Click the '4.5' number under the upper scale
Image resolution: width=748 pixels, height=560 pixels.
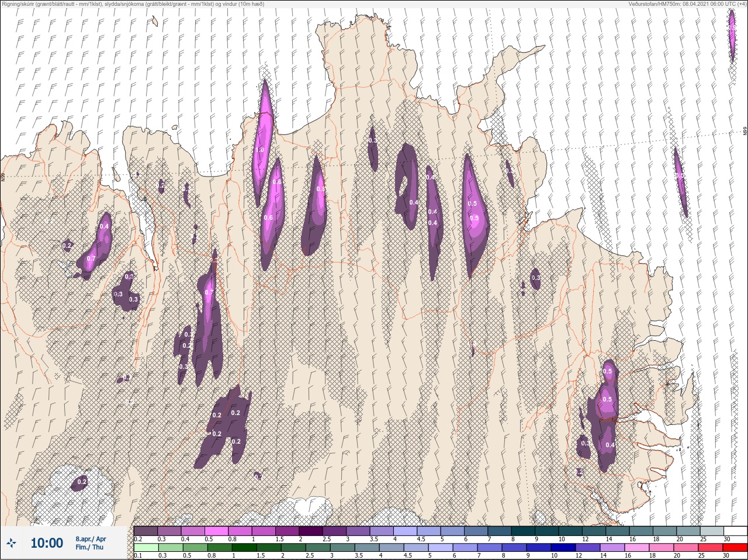(421, 539)
